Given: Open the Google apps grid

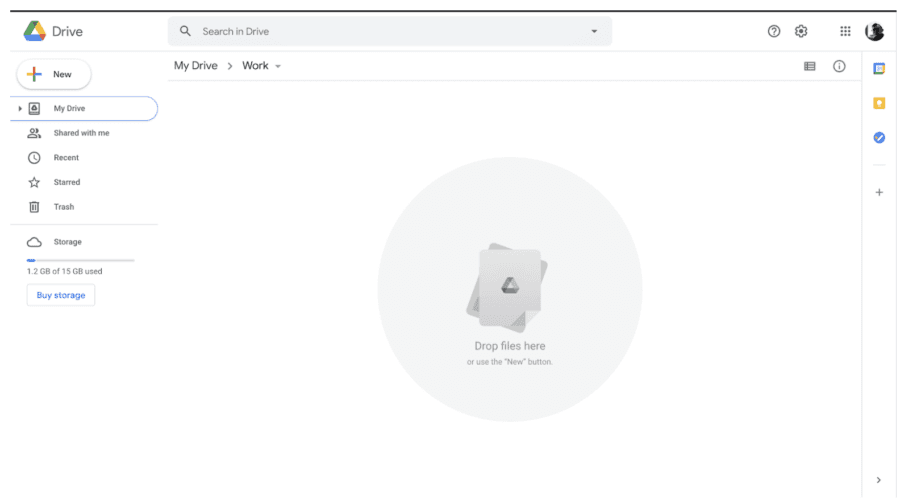Looking at the screenshot, I should (x=845, y=31).
